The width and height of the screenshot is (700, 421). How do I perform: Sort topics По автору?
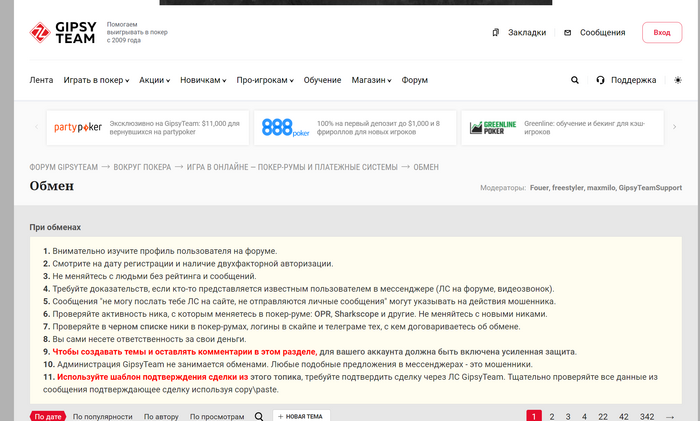coord(161,417)
